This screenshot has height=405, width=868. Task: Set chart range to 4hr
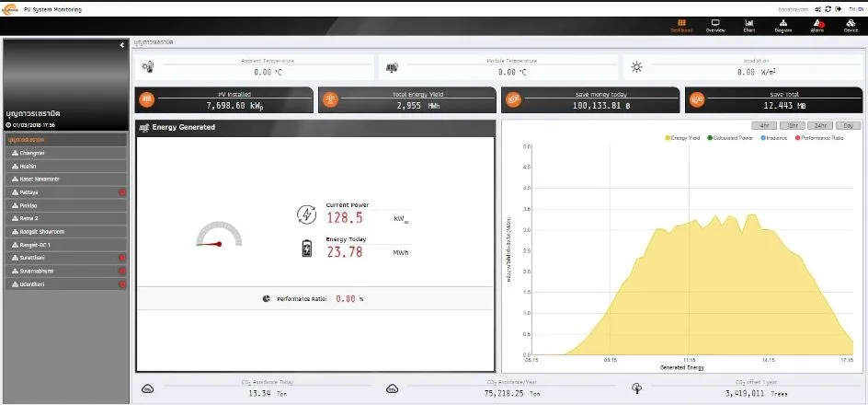click(x=764, y=126)
